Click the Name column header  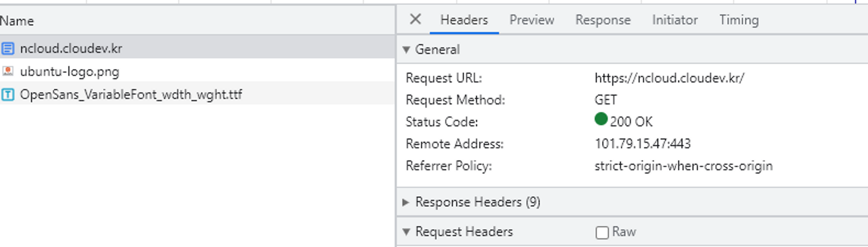pyautogui.click(x=197, y=21)
